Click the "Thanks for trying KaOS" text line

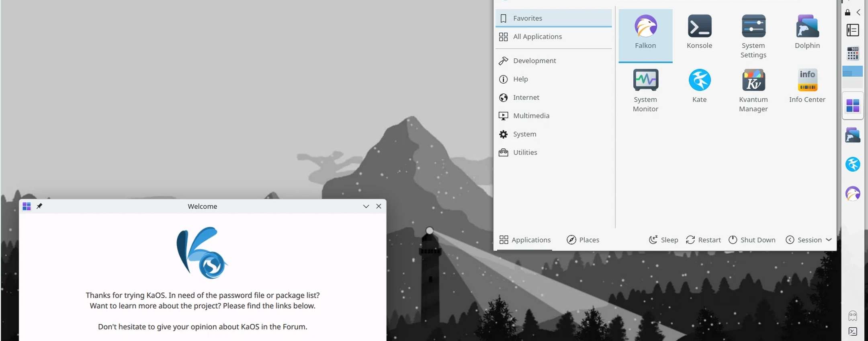tap(203, 295)
